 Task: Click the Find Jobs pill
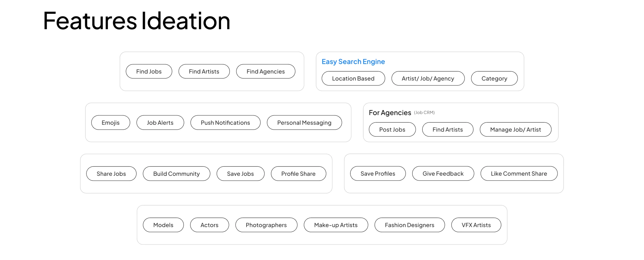[149, 71]
